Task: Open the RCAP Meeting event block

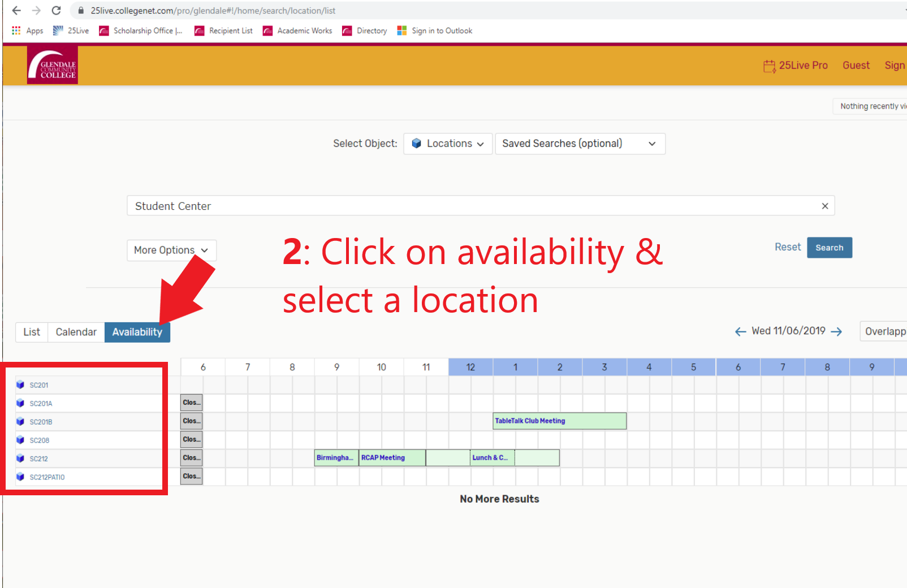Action: tap(392, 457)
